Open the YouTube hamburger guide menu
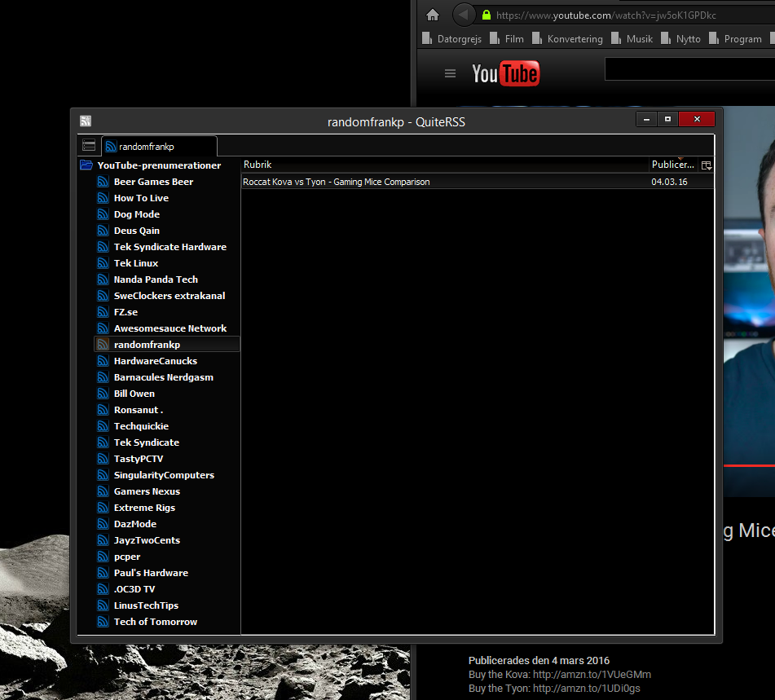This screenshot has width=775, height=700. (450, 73)
